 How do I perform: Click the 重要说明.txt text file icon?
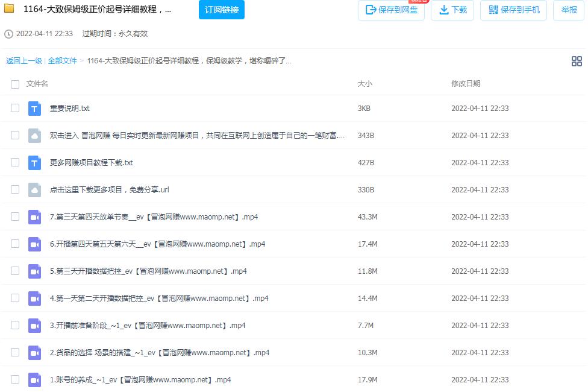[34, 109]
